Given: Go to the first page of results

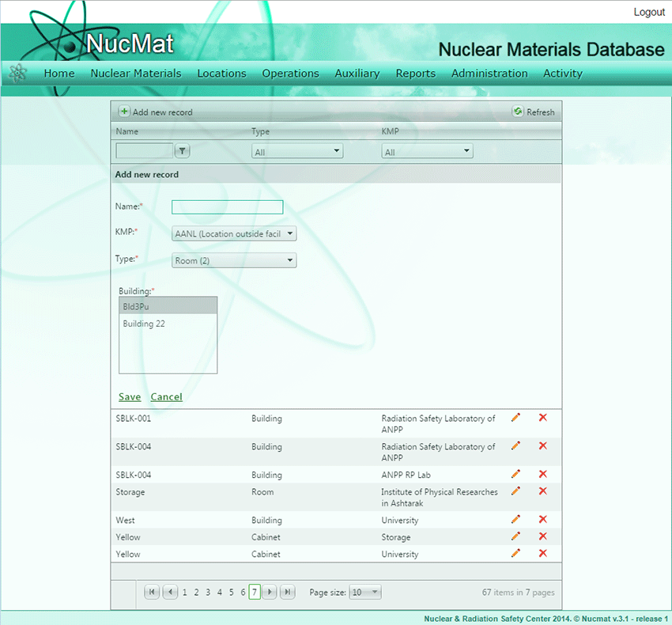Looking at the screenshot, I should 152,592.
